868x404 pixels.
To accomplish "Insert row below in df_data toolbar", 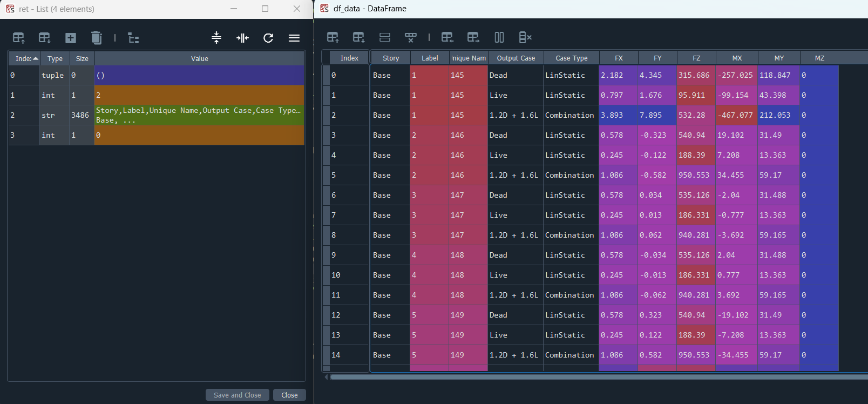I will 358,37.
